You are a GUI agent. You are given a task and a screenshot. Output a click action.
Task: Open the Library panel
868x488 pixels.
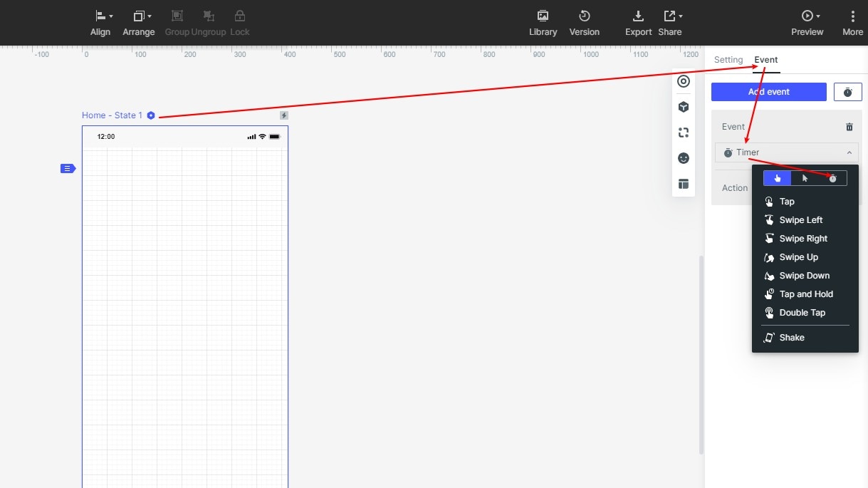543,23
